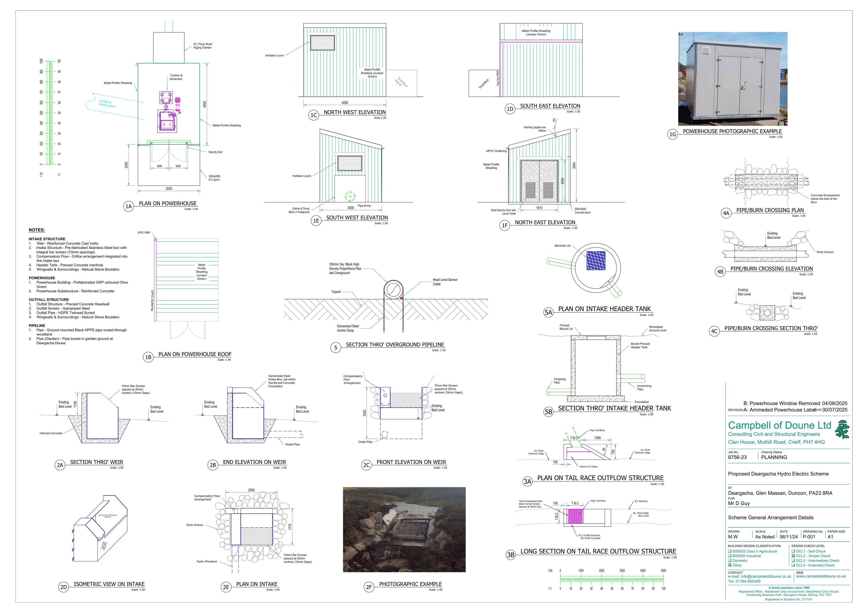The image size is (868, 613).
Task: Click the 'Turbine & Generator' label
Action: pyautogui.click(x=176, y=77)
